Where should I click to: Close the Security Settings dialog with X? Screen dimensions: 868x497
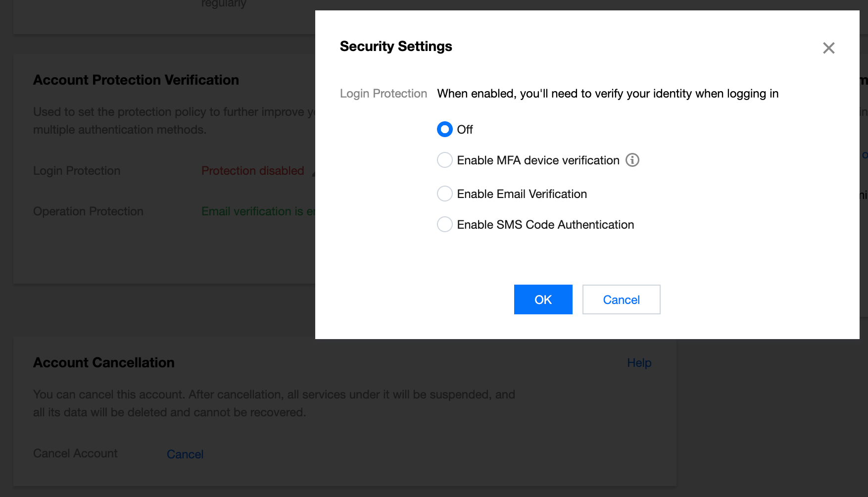828,48
